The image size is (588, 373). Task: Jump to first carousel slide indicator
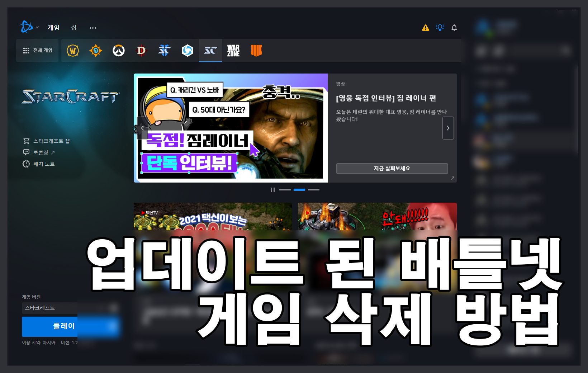(285, 190)
